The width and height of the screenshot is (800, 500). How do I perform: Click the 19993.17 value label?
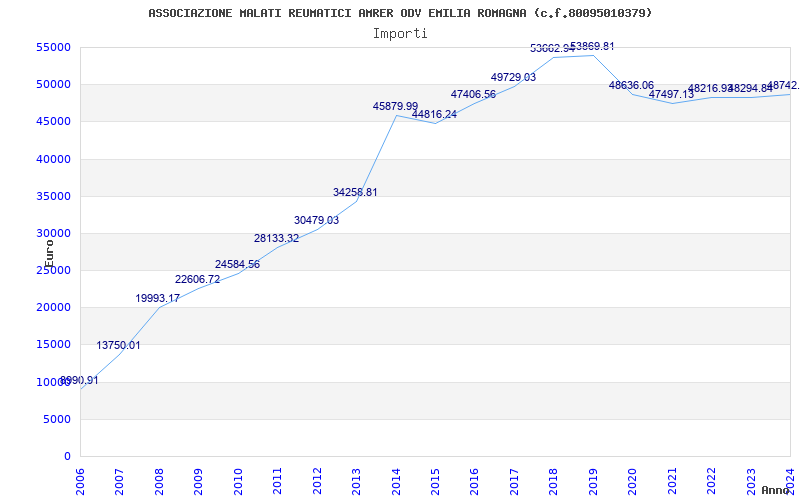point(158,298)
